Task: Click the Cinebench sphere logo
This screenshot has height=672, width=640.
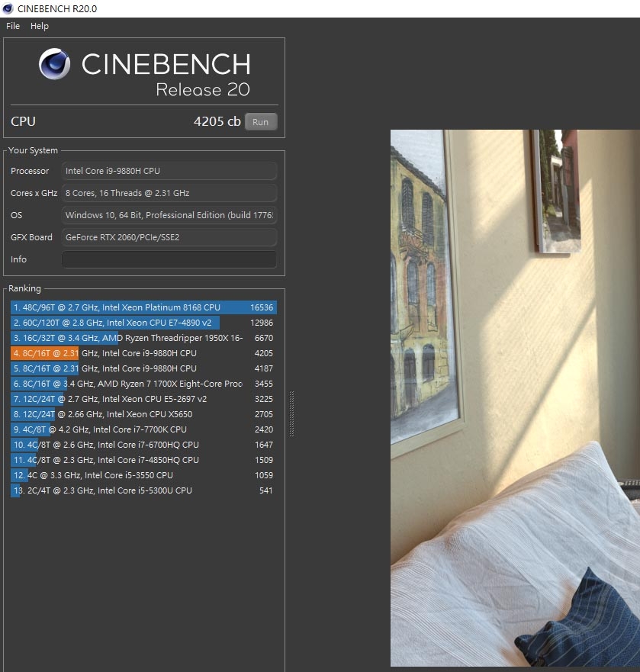Action: coord(54,64)
